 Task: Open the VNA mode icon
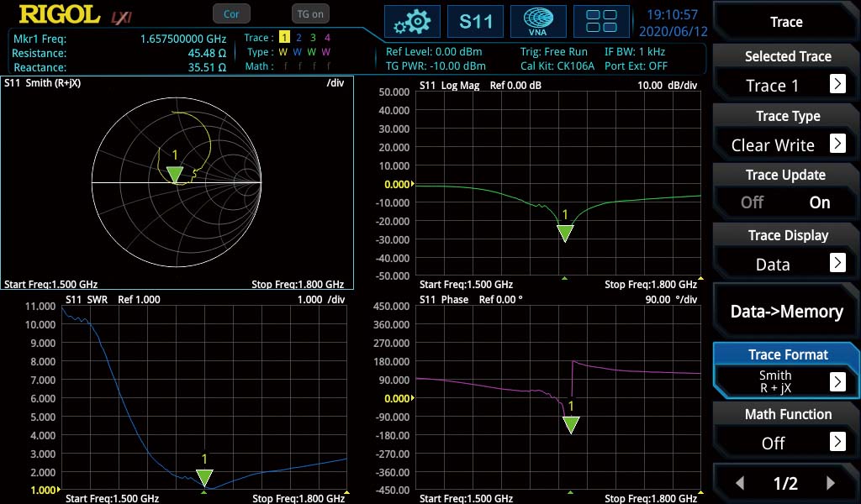538,22
